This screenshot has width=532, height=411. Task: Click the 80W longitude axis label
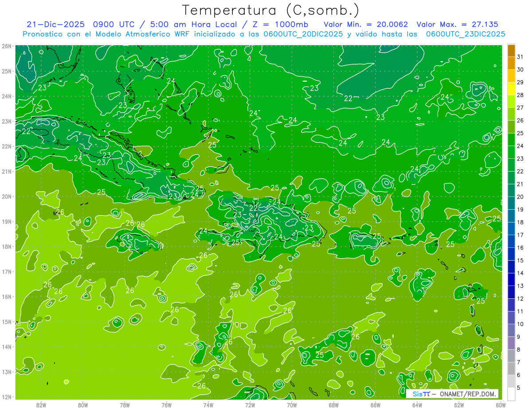[x=83, y=405]
